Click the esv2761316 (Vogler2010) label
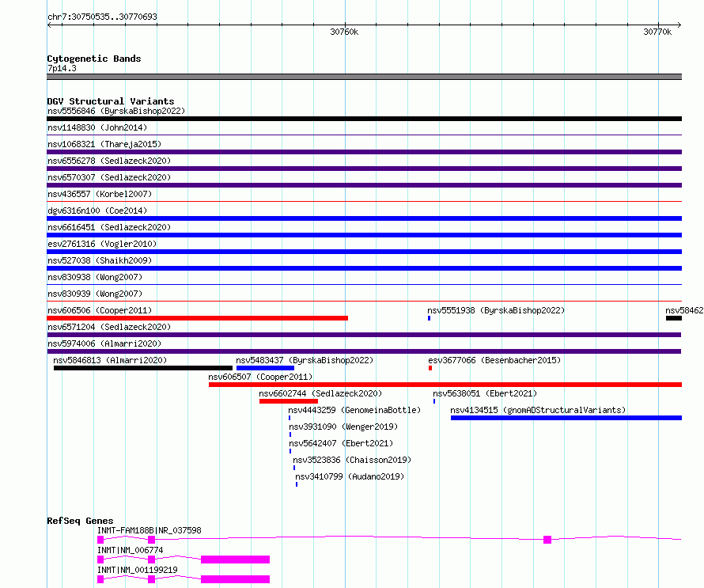 [x=102, y=244]
